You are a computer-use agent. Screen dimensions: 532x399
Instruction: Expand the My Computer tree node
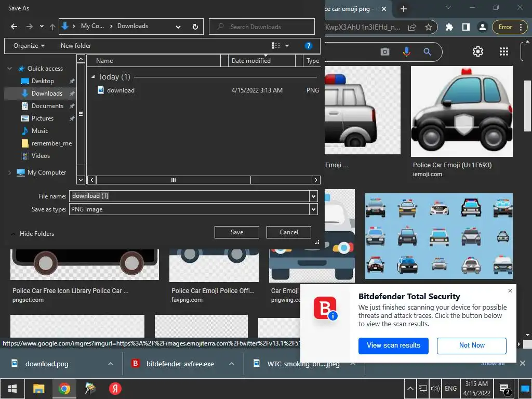pos(9,172)
